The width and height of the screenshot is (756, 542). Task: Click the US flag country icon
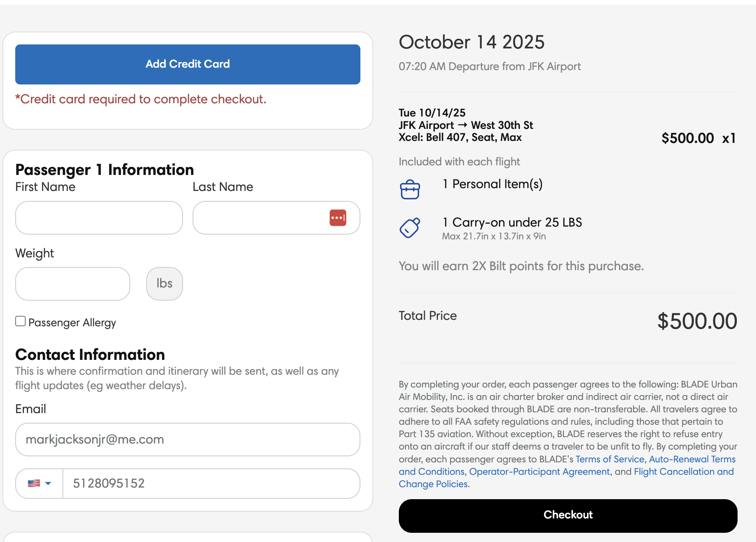[x=34, y=483]
